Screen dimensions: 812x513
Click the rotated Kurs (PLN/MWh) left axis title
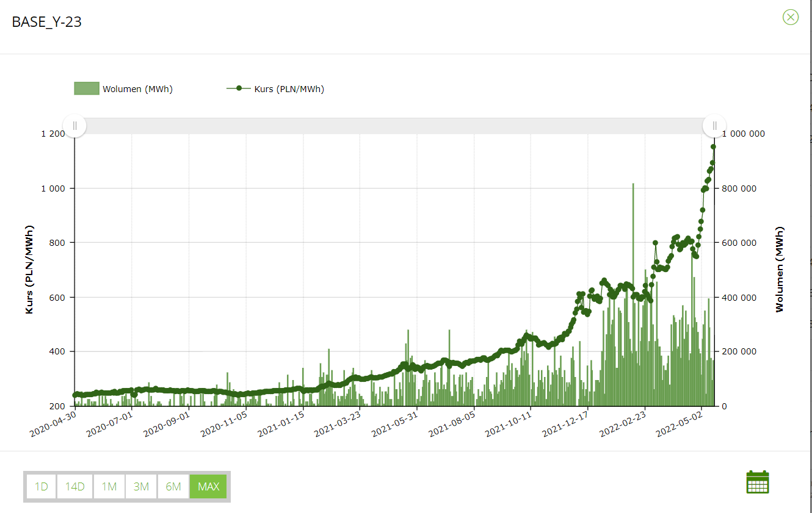[x=29, y=269]
